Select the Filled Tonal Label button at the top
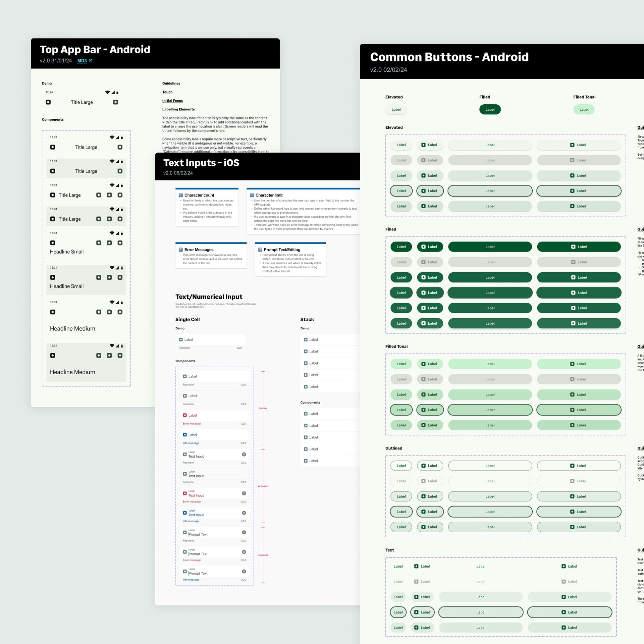The image size is (644, 644). 584,109
